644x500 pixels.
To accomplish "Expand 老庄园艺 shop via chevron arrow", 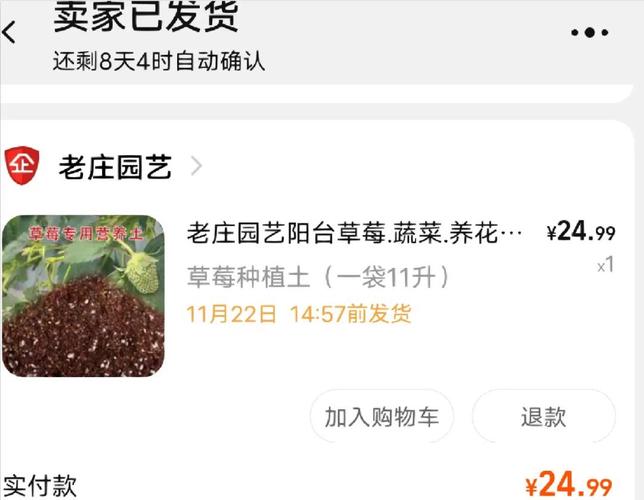I will pyautogui.click(x=197, y=166).
